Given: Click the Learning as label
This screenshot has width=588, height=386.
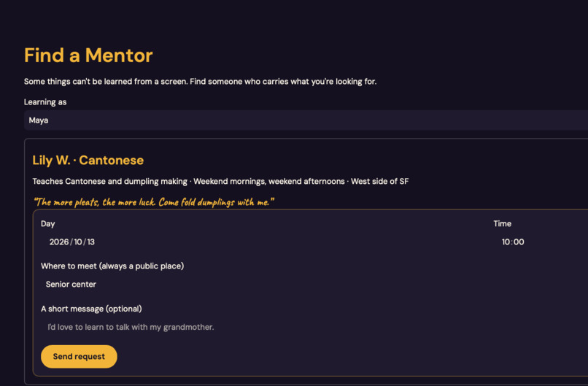Looking at the screenshot, I should point(45,102).
